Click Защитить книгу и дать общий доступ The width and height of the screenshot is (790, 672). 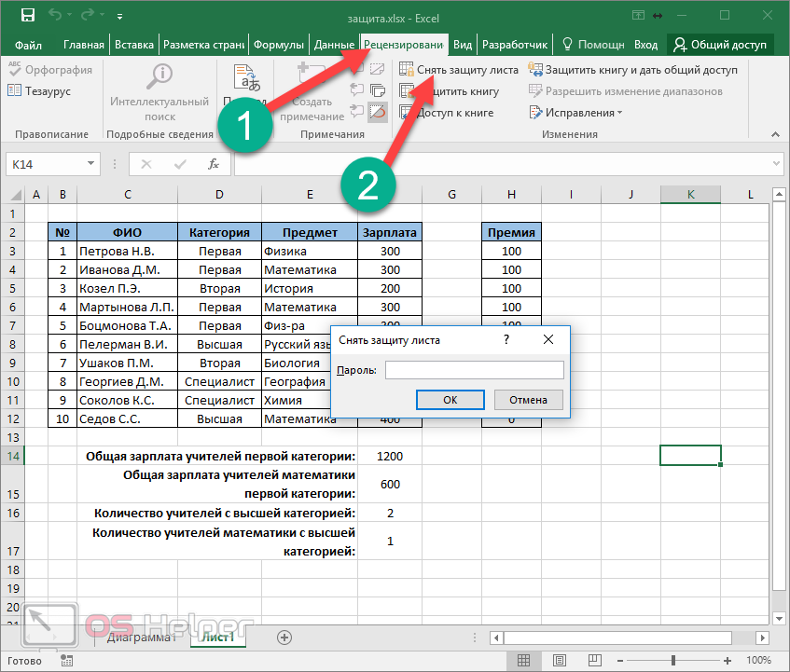[632, 70]
